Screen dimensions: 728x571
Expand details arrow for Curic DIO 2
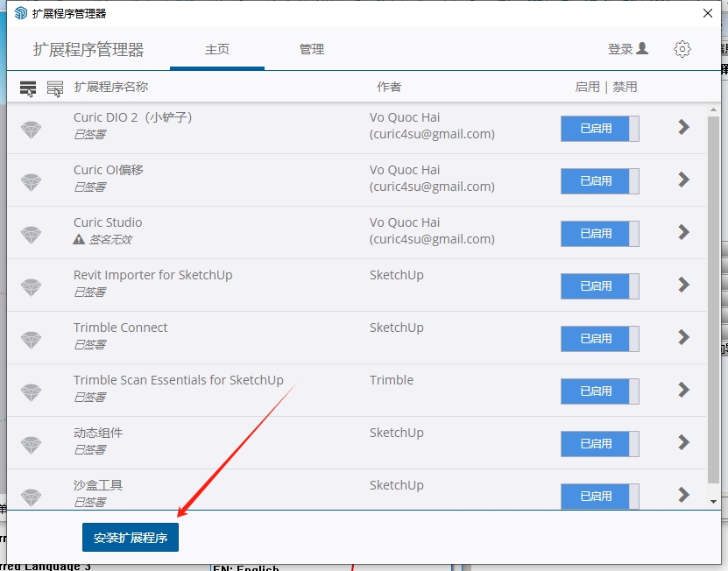click(x=683, y=127)
